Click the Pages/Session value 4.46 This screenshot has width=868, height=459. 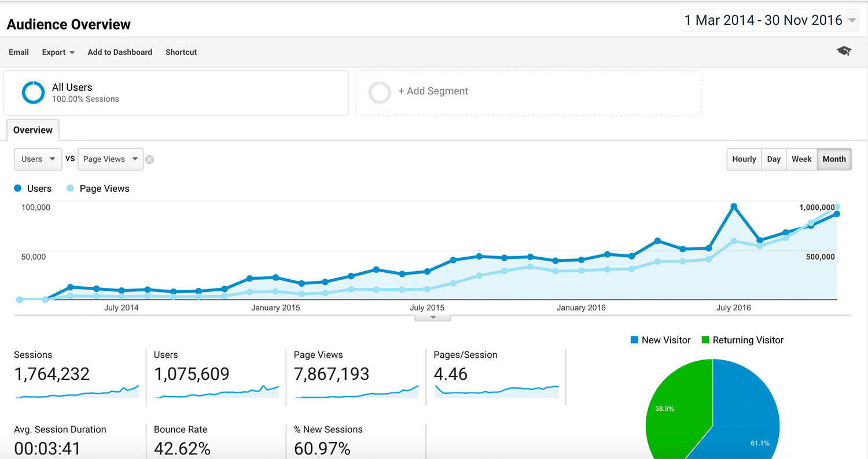pos(451,374)
